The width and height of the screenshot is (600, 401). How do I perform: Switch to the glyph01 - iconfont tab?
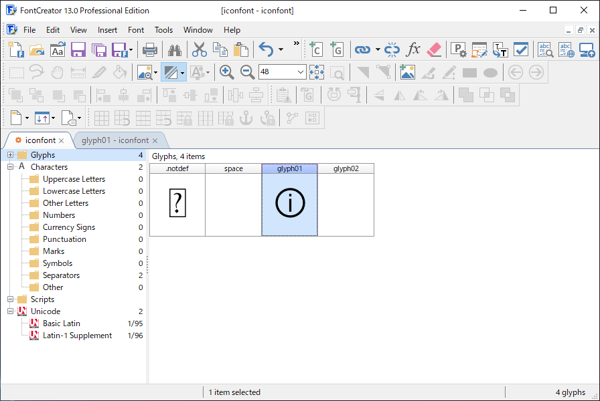[115, 140]
